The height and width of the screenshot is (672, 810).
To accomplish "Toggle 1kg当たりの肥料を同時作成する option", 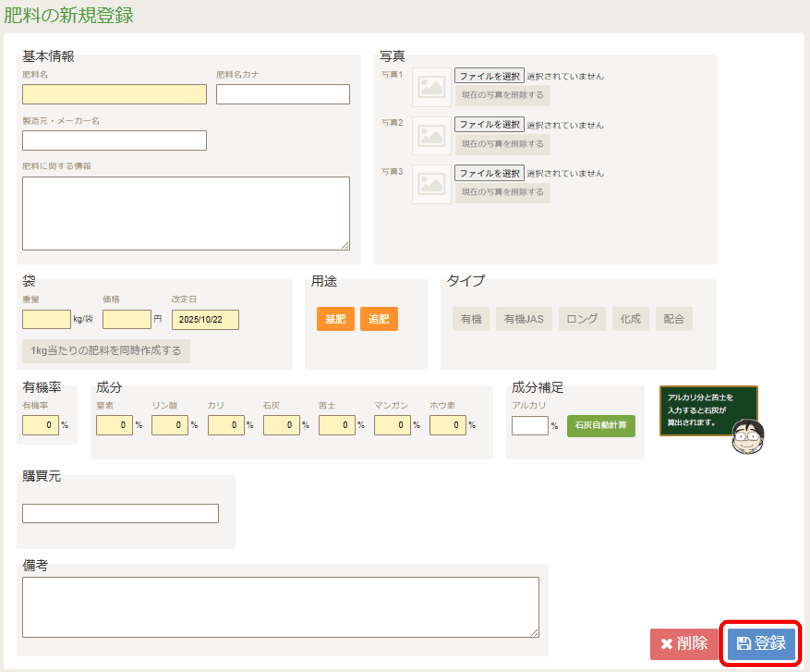I will pos(106,351).
